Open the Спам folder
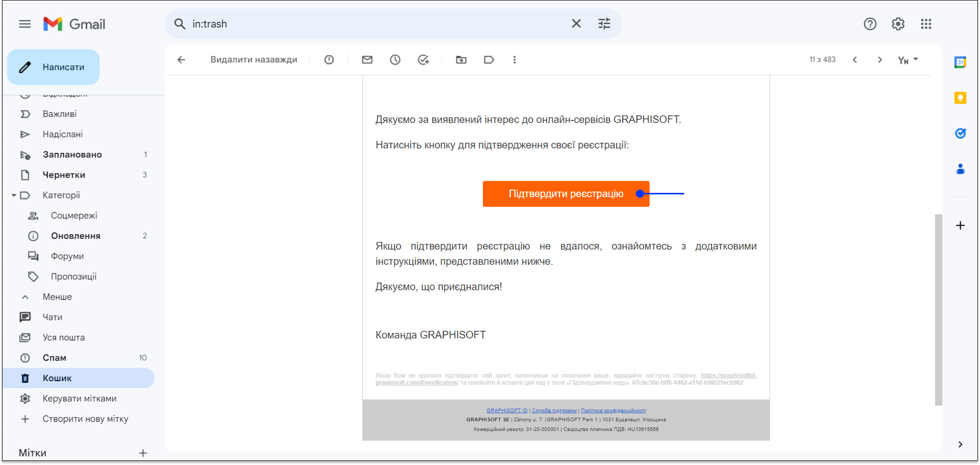Screen dimensions: 980x465 (x=54, y=358)
